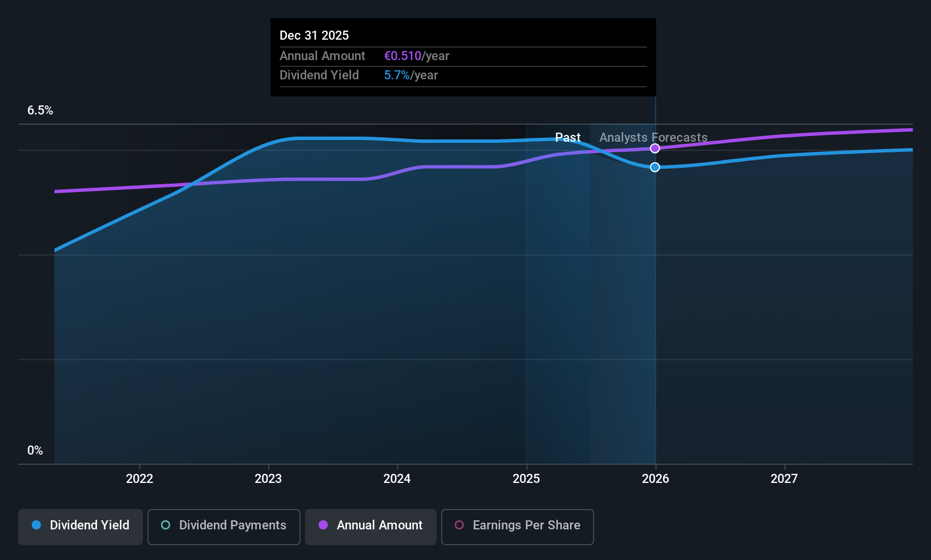931x560 pixels.
Task: Toggle the Dividend Yield legend button
Action: tap(81, 527)
